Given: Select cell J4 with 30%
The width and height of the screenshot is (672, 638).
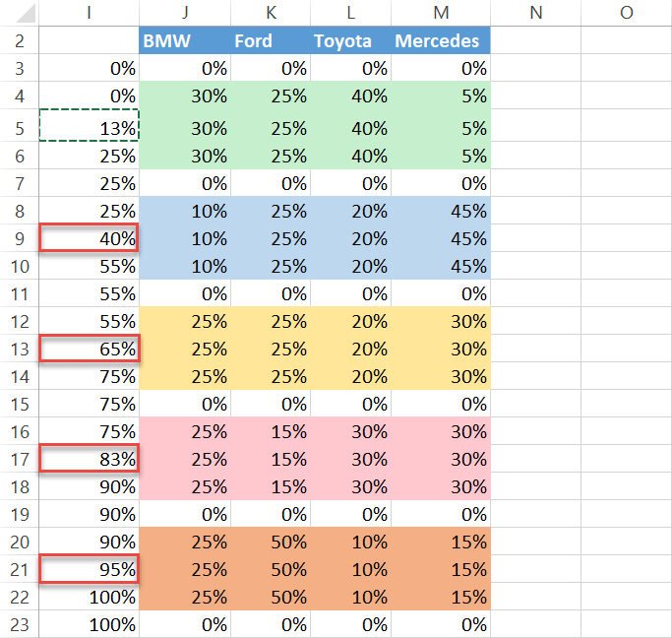Looking at the screenshot, I should [185, 95].
